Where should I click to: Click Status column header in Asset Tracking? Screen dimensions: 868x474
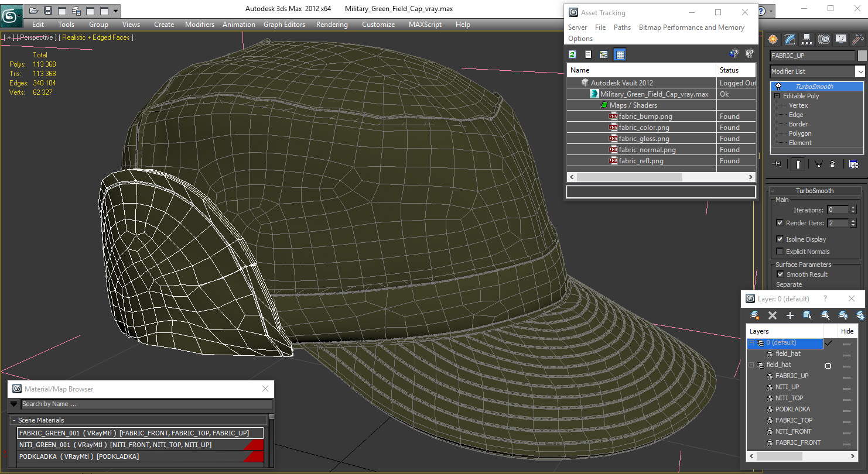(x=736, y=70)
